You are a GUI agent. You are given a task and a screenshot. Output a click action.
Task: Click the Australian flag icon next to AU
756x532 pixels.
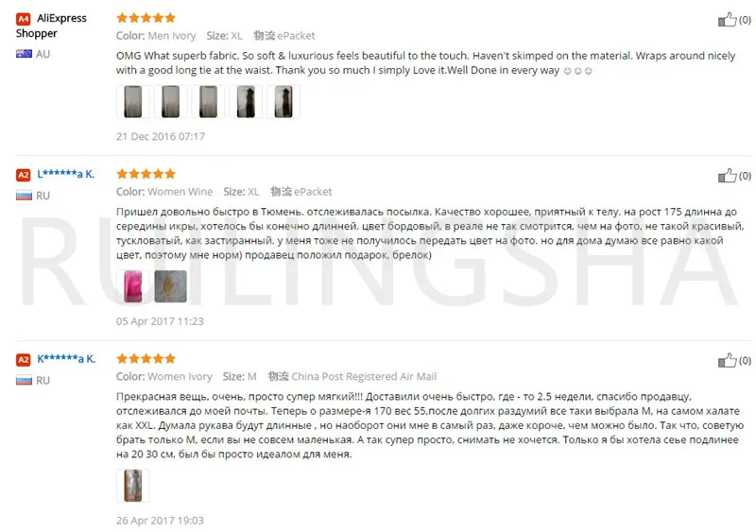click(24, 54)
